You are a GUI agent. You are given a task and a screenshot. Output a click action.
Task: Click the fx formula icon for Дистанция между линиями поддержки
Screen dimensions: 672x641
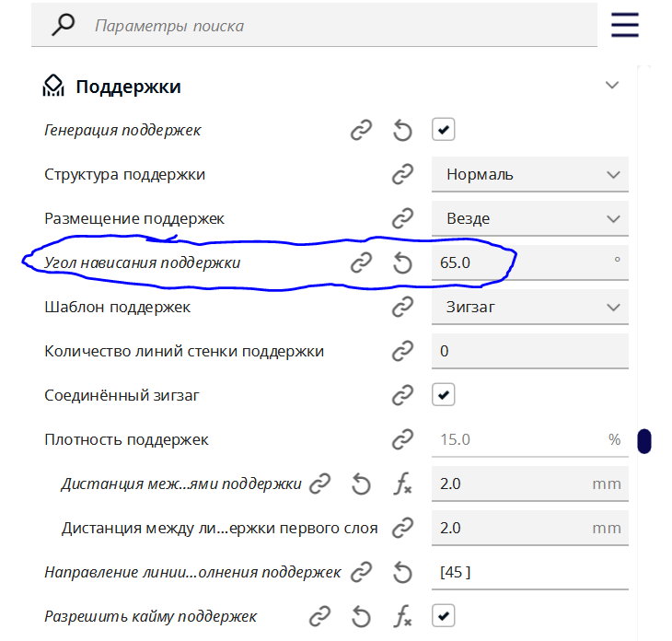coord(402,484)
